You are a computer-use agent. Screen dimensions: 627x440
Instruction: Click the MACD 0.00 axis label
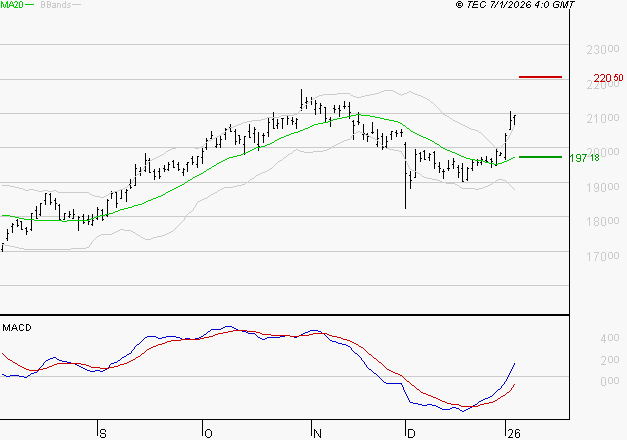(x=610, y=381)
